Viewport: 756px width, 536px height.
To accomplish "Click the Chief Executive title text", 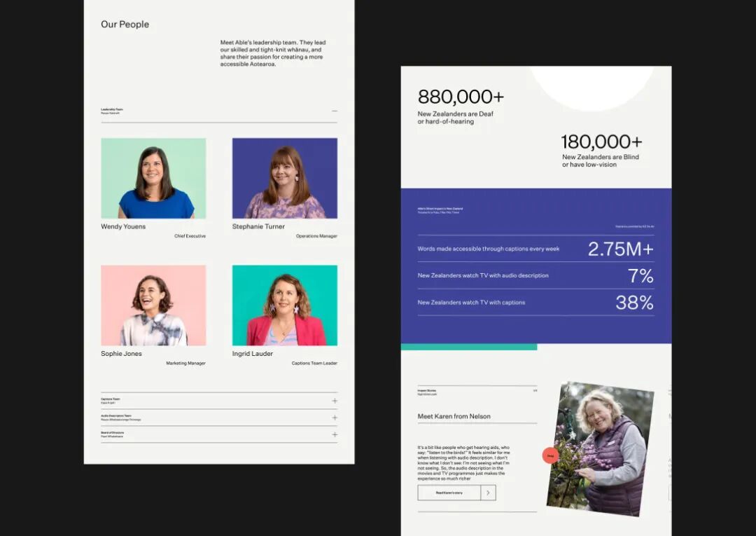I will pos(190,236).
